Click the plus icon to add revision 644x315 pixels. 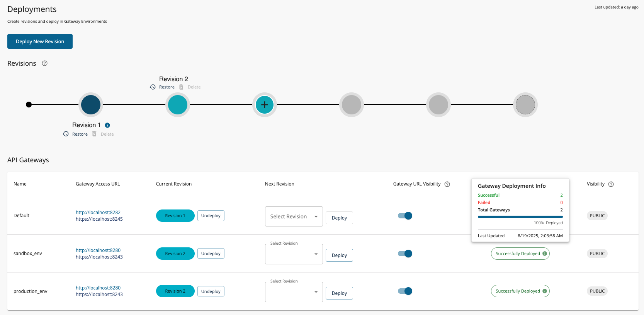pyautogui.click(x=265, y=105)
